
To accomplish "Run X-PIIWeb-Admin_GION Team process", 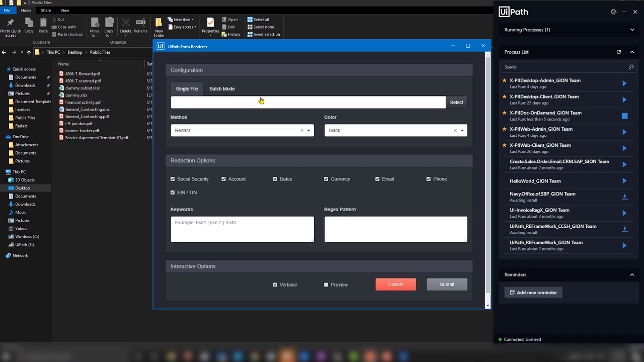I will click(x=624, y=132).
